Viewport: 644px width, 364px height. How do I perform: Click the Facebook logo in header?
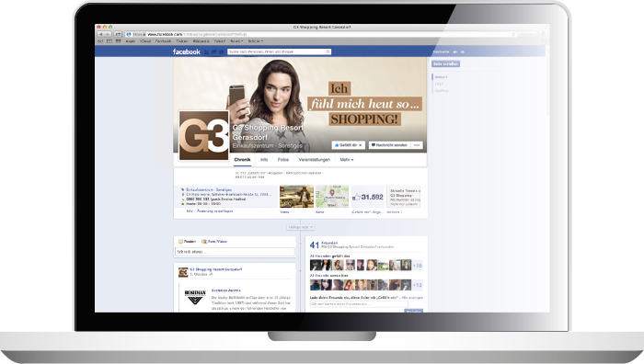click(187, 51)
